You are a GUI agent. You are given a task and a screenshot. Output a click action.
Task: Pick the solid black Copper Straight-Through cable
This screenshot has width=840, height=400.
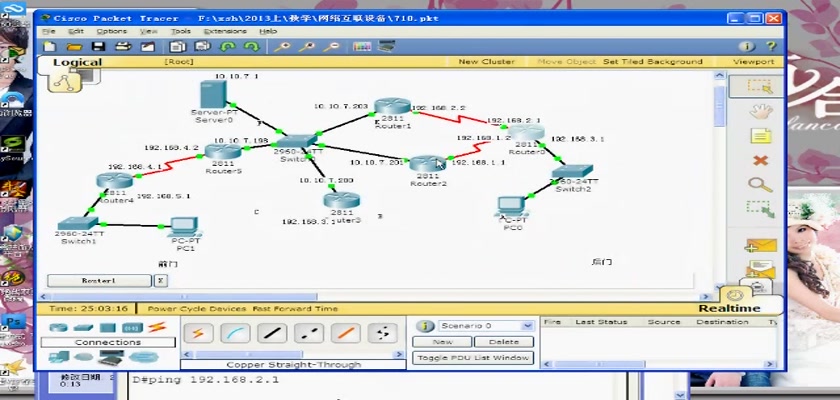tap(272, 333)
